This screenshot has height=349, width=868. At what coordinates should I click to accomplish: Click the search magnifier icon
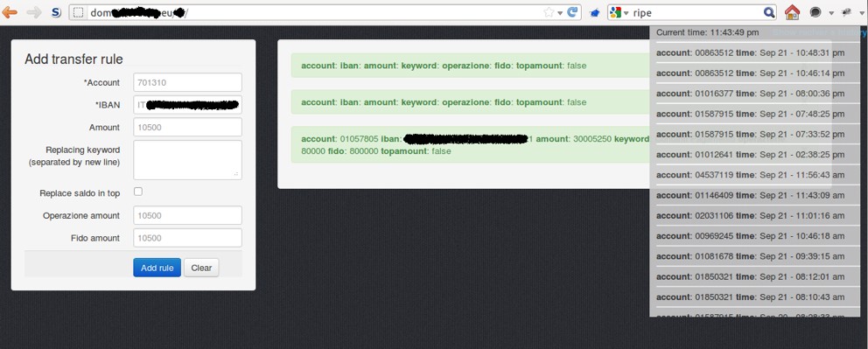coord(769,12)
